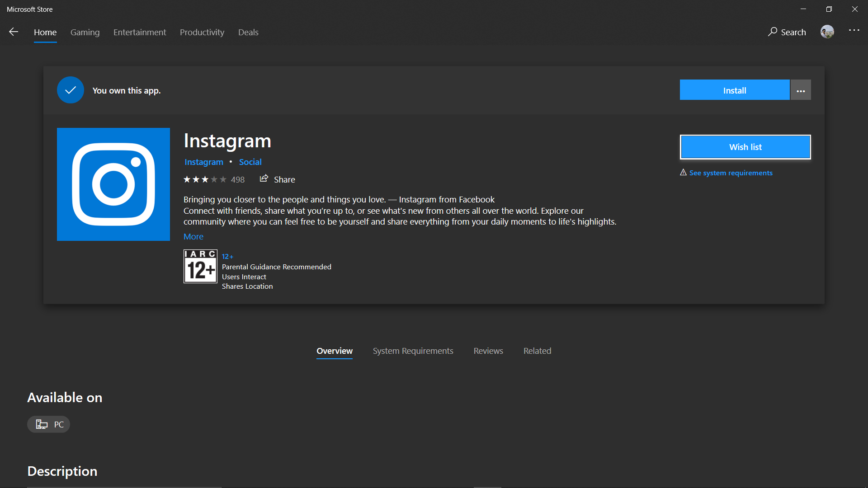Open the Deals tab
This screenshot has width=868, height=488.
click(248, 33)
